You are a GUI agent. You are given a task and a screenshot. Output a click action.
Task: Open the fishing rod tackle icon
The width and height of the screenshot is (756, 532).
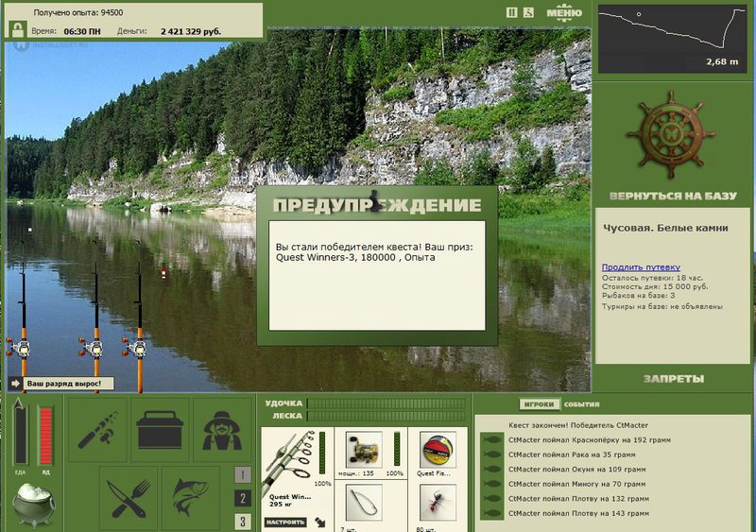(98, 429)
